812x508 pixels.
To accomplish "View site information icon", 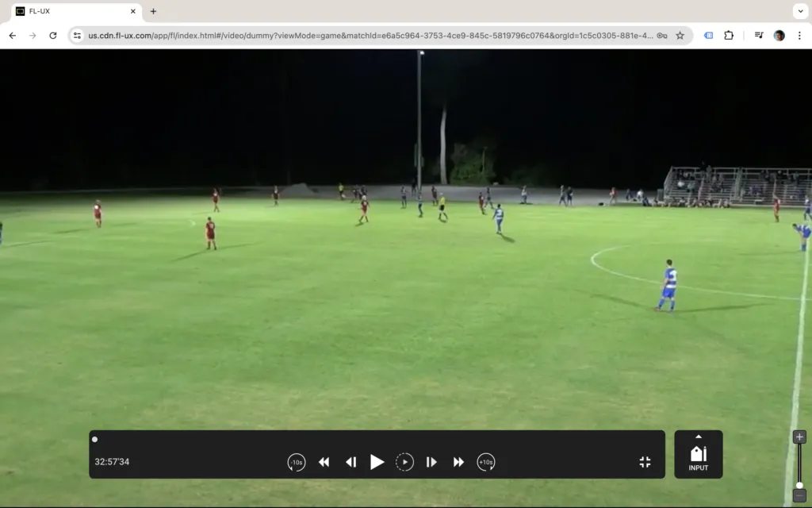I will pyautogui.click(x=77, y=35).
